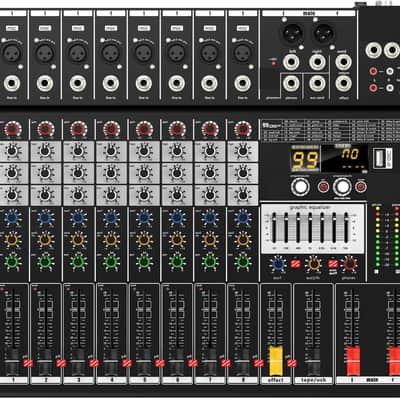Click the channel 4 XLR mic input
Viewport: 400px width, 400px height.
pos(111,53)
